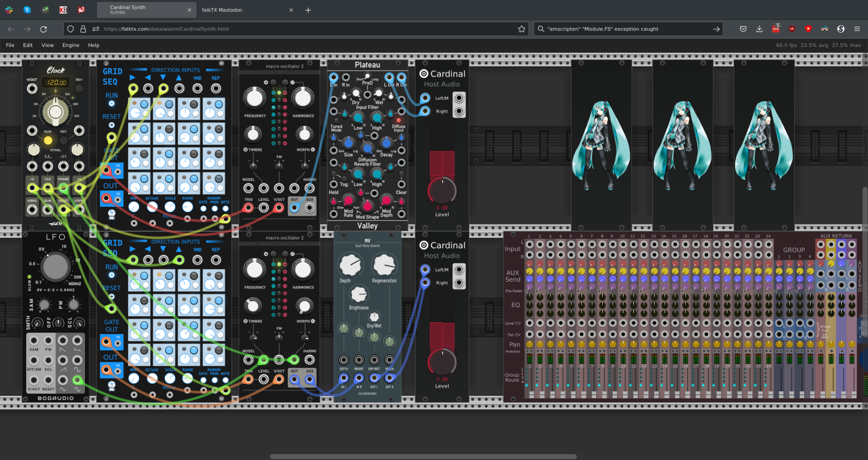Click the Clock tempo knob
This screenshot has width=868, height=460.
55,111
